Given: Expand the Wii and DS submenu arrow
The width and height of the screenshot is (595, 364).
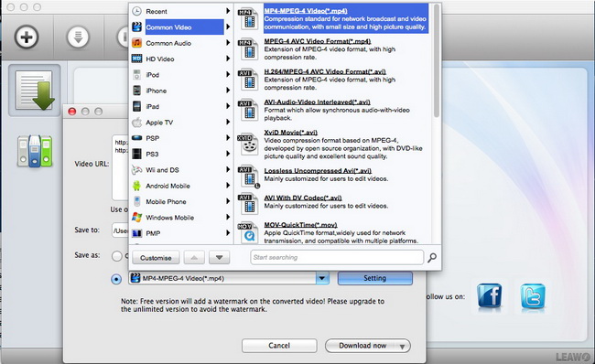Looking at the screenshot, I should [228, 169].
